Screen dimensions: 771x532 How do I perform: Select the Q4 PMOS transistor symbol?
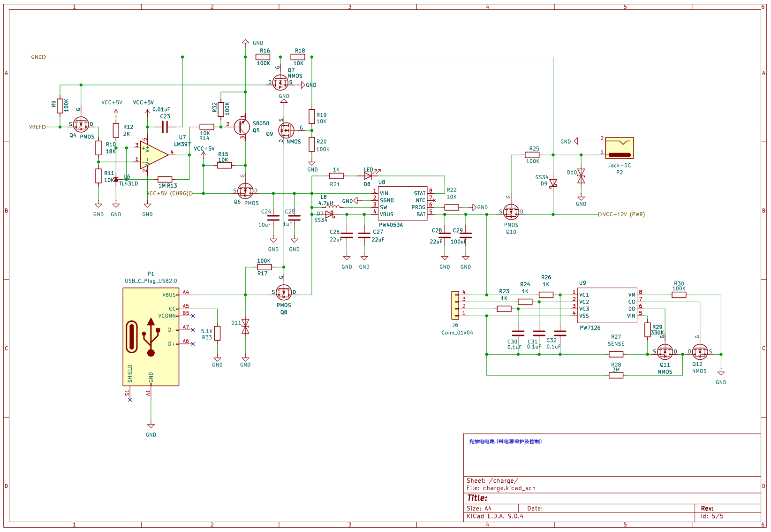click(81, 124)
